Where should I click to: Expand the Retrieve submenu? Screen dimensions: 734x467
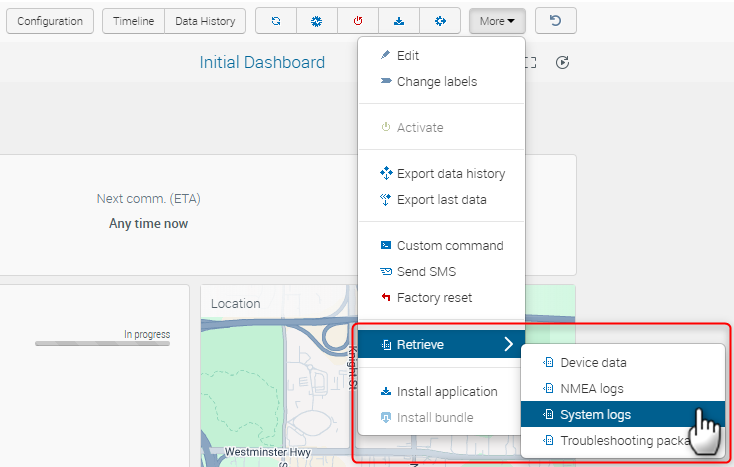click(x=441, y=345)
